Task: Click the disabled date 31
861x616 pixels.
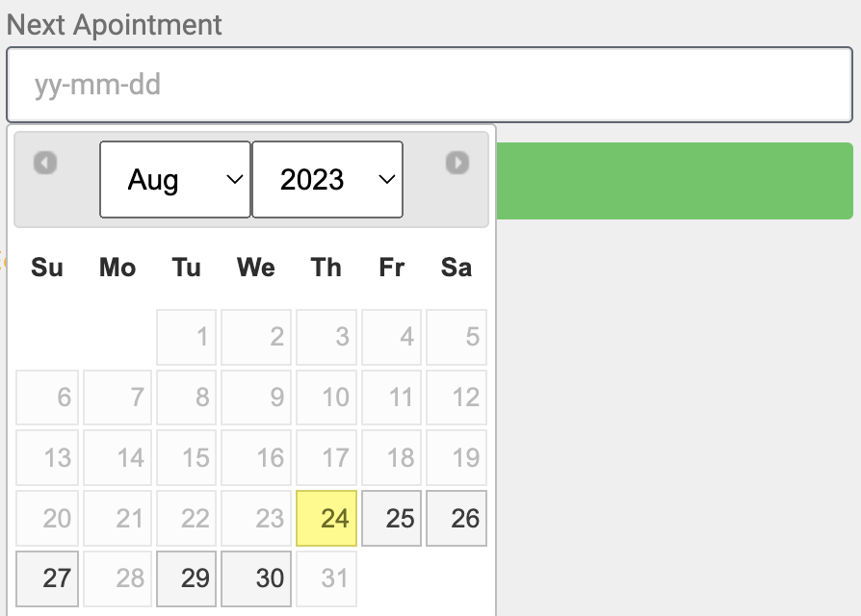Action: coord(326,578)
